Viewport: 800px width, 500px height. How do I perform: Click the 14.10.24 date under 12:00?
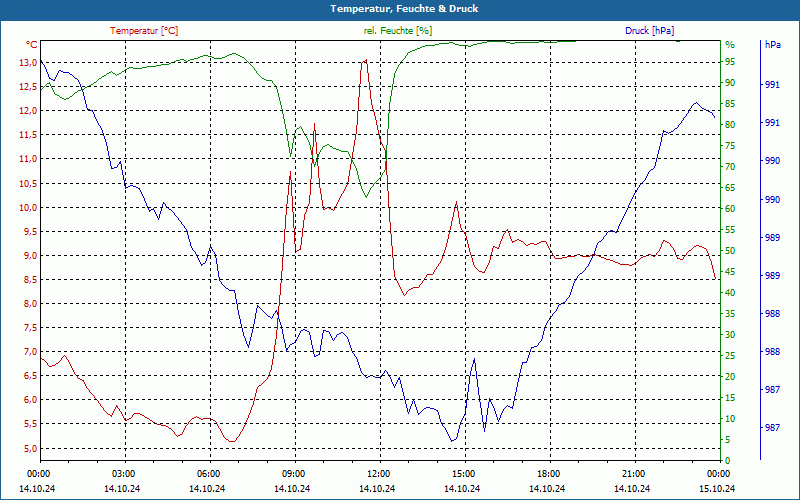pyautogui.click(x=377, y=488)
